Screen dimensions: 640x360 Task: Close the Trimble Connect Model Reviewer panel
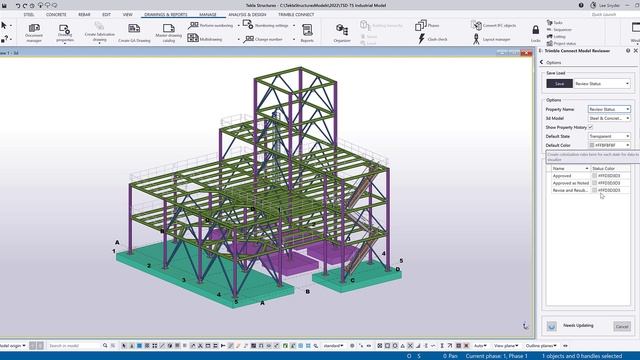point(636,51)
